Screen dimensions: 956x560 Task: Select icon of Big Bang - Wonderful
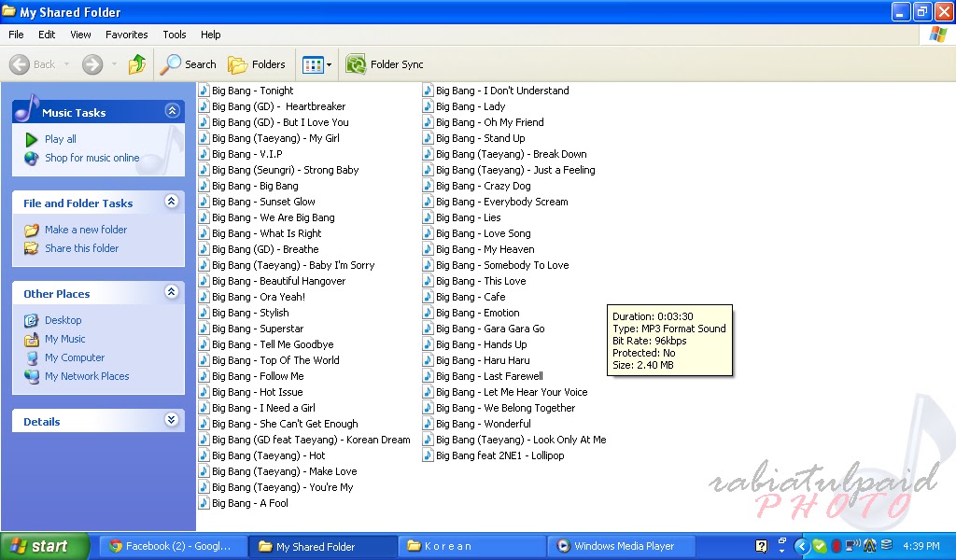(428, 424)
